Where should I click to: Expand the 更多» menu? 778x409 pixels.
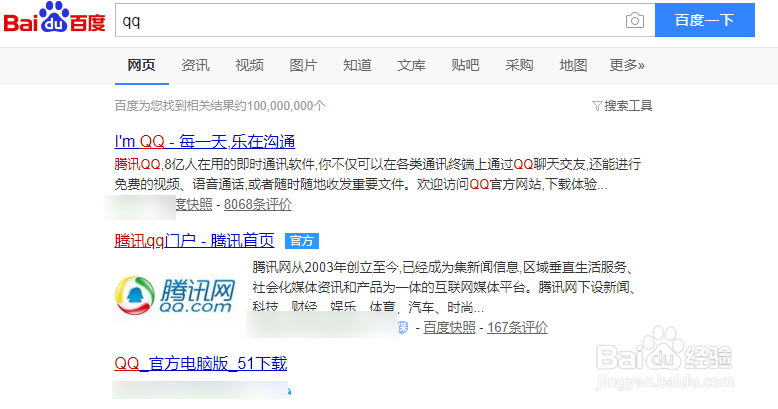pos(627,66)
